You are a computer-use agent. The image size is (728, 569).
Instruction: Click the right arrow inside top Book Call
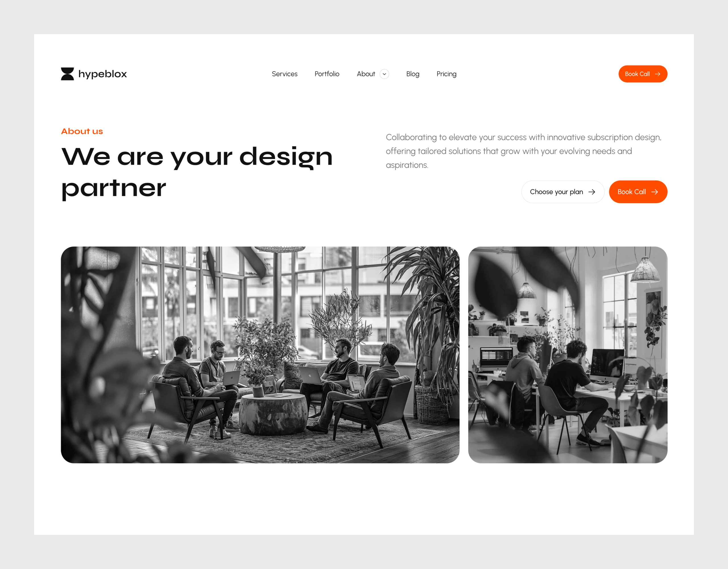point(658,74)
